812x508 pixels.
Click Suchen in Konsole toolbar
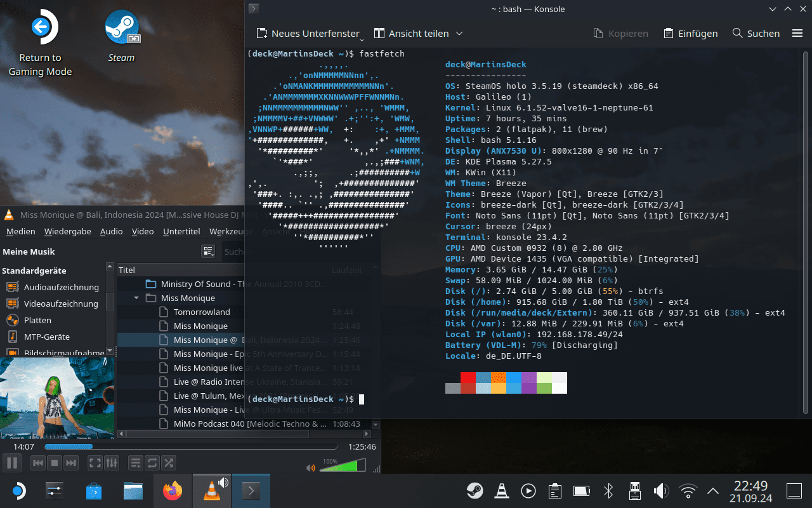(756, 33)
